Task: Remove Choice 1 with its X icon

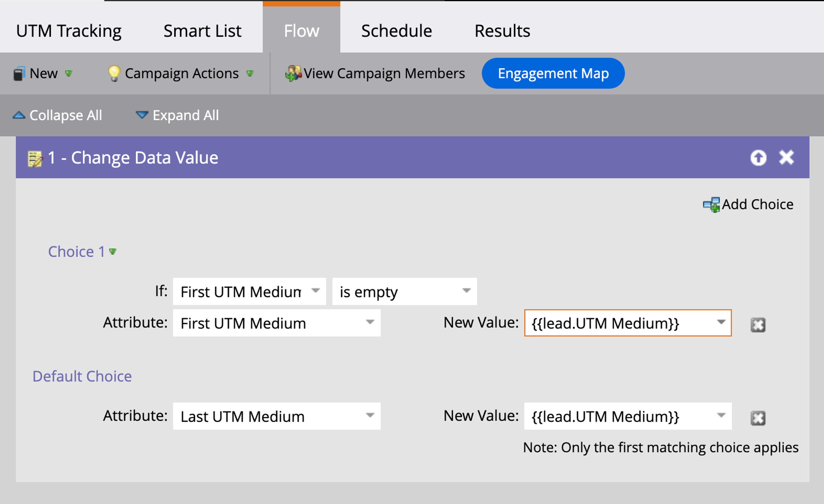Action: click(758, 325)
